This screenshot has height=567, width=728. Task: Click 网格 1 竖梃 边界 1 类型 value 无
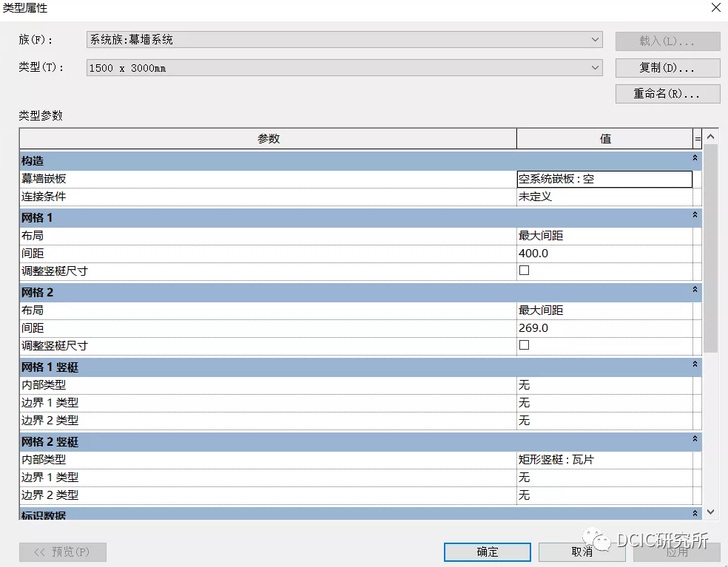tap(604, 403)
